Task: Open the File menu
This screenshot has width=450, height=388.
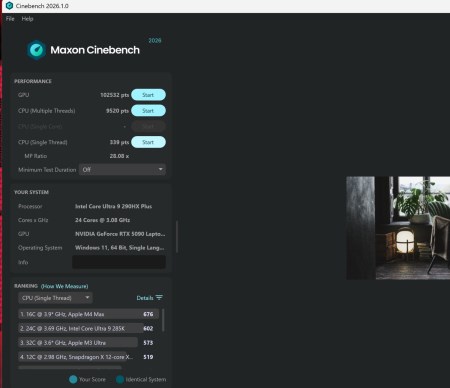Action: coord(10,19)
